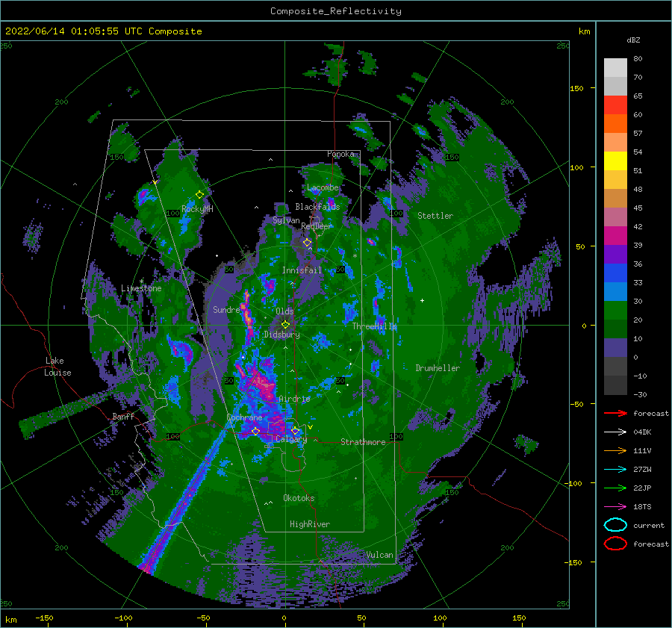Click the yellow diamond marker near RockyMH
Viewport: 672px width, 628px height.
tap(199, 195)
